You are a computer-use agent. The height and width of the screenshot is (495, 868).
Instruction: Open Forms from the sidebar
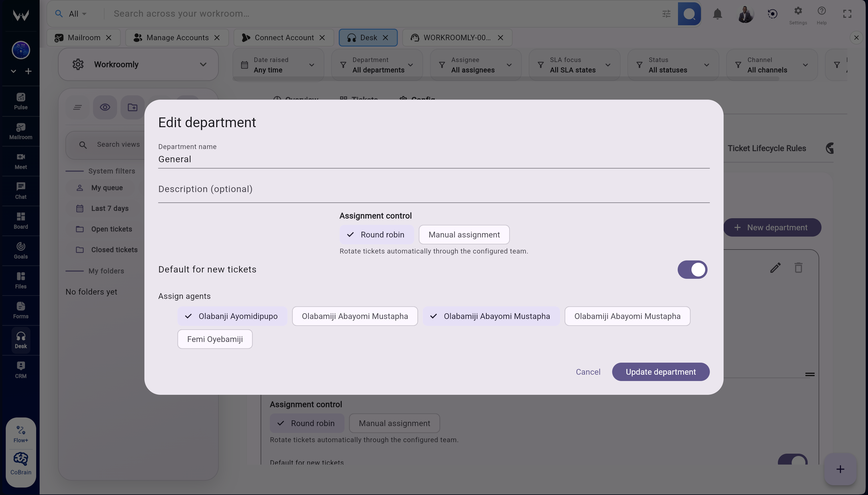click(x=21, y=310)
